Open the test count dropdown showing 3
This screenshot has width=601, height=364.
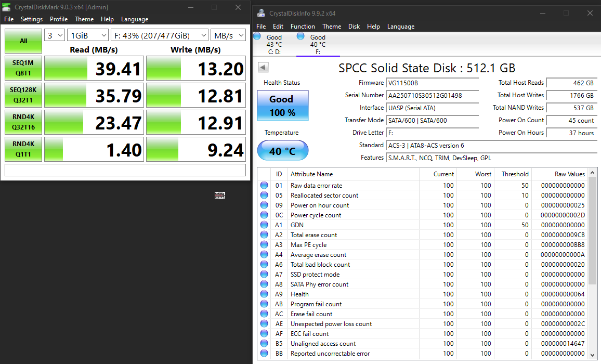click(x=55, y=35)
